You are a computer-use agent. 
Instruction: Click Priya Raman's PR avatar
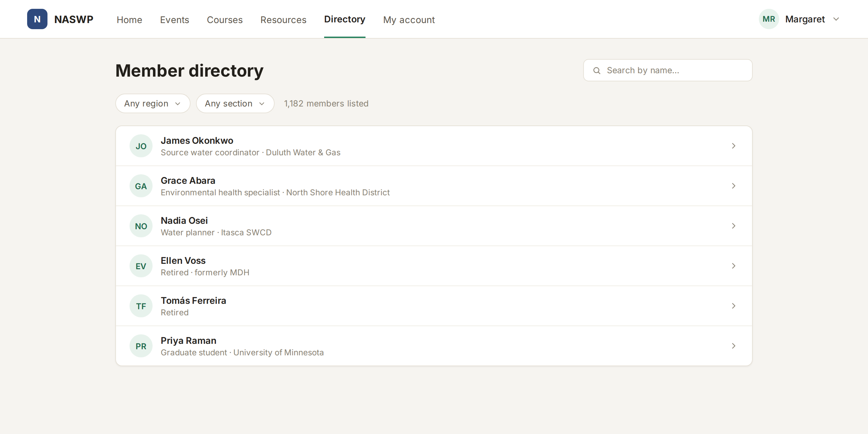(x=141, y=346)
